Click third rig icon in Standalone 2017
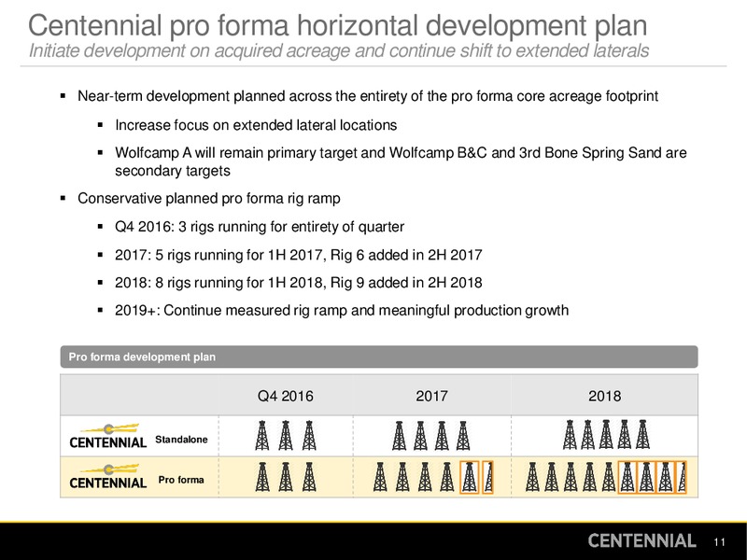 [442, 436]
